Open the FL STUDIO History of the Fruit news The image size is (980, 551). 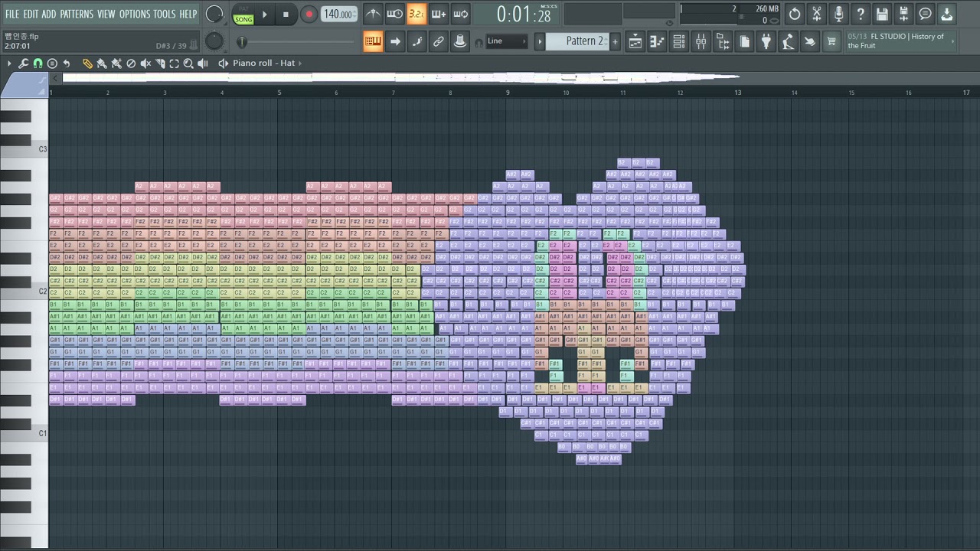(900, 41)
